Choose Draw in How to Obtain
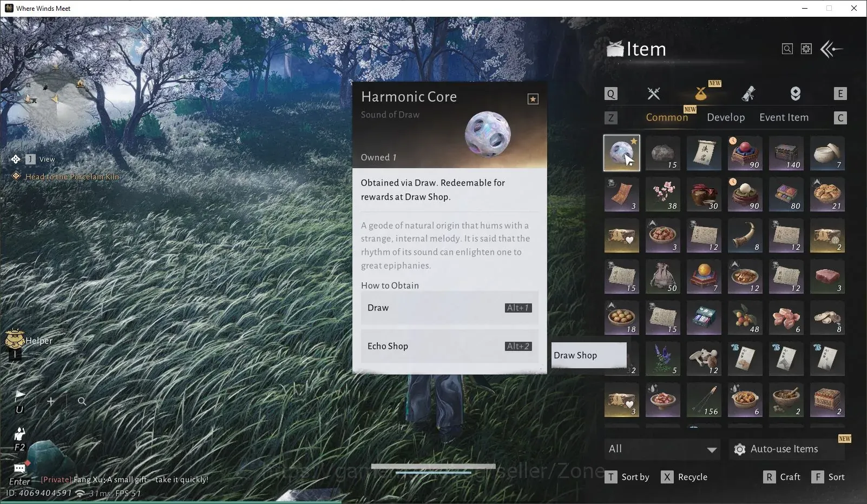This screenshot has height=504, width=867. click(450, 308)
